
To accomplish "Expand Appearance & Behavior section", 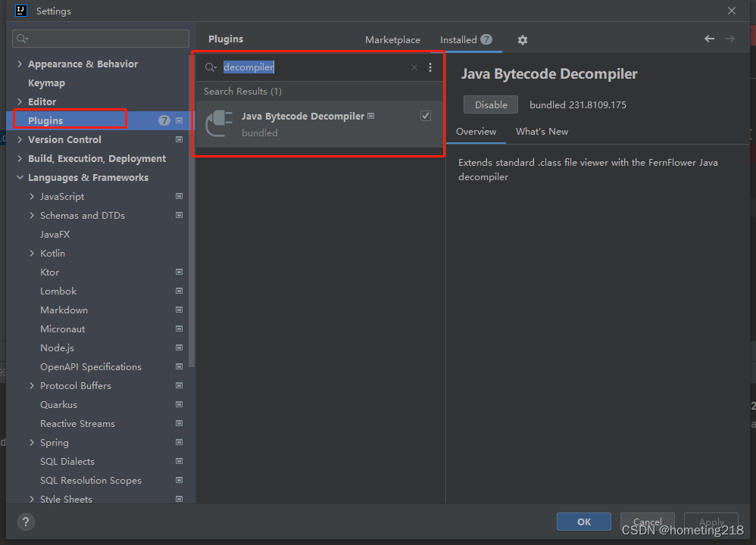I will pyautogui.click(x=20, y=64).
